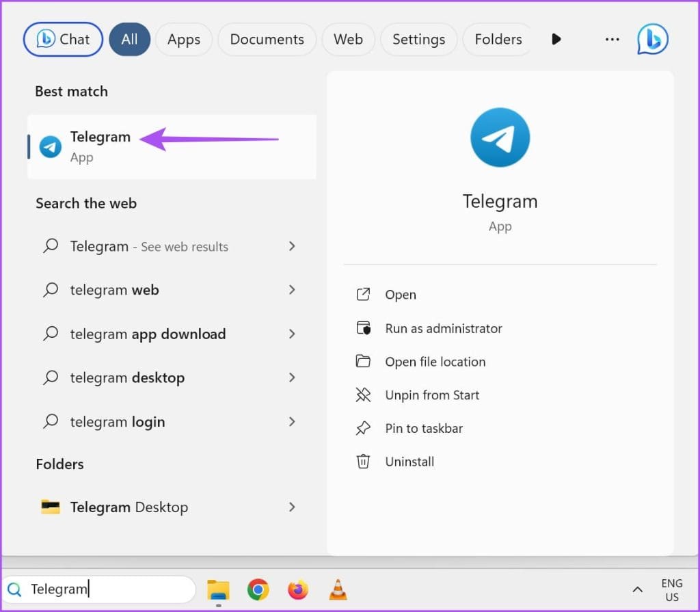
Task: Open Firefox from the taskbar
Action: [x=298, y=589]
